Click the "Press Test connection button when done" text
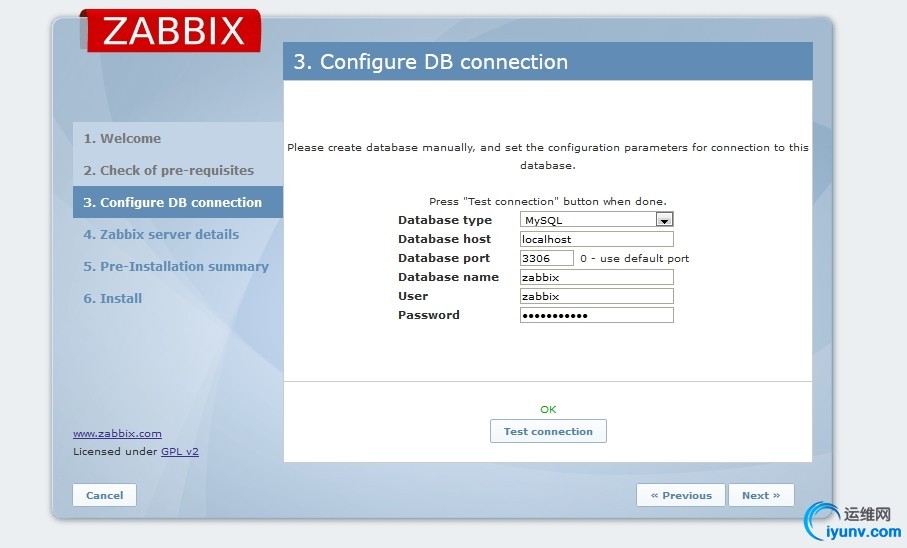 [x=548, y=201]
